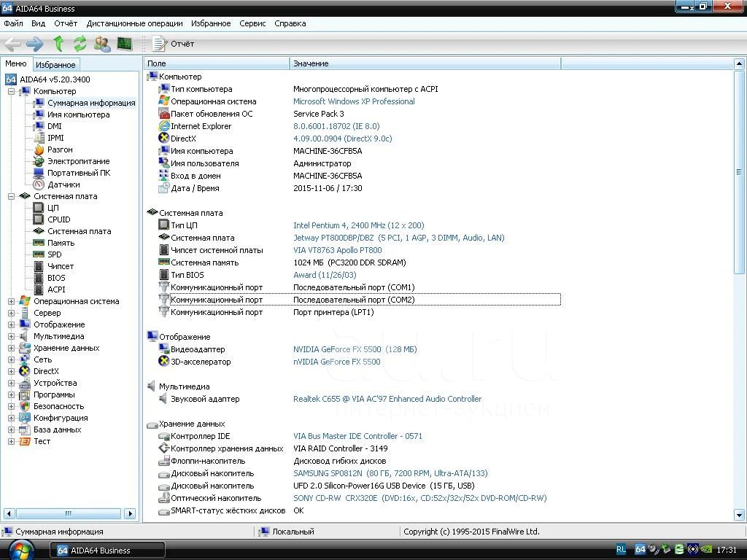The width and height of the screenshot is (747, 560).
Task: Click the main list scroll down arrow
Action: (739, 516)
